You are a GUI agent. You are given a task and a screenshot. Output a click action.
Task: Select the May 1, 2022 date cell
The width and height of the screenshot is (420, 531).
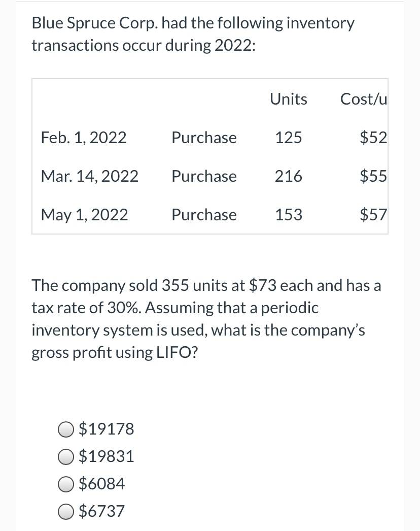click(85, 215)
